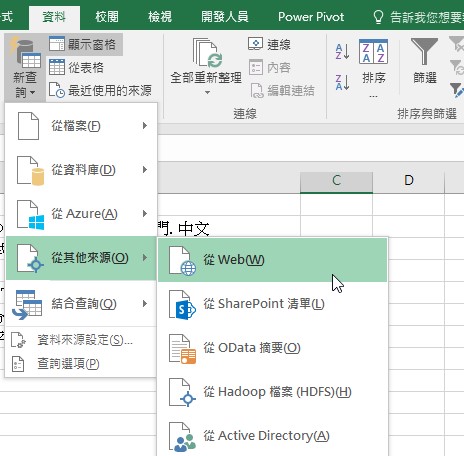Click the Hadoop file document icon
The height and width of the screenshot is (456, 464).
[x=182, y=393]
